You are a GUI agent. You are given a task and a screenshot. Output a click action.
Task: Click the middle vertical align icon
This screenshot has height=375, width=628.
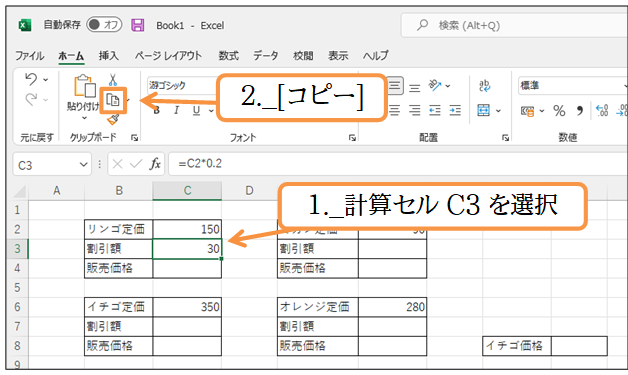tap(395, 86)
